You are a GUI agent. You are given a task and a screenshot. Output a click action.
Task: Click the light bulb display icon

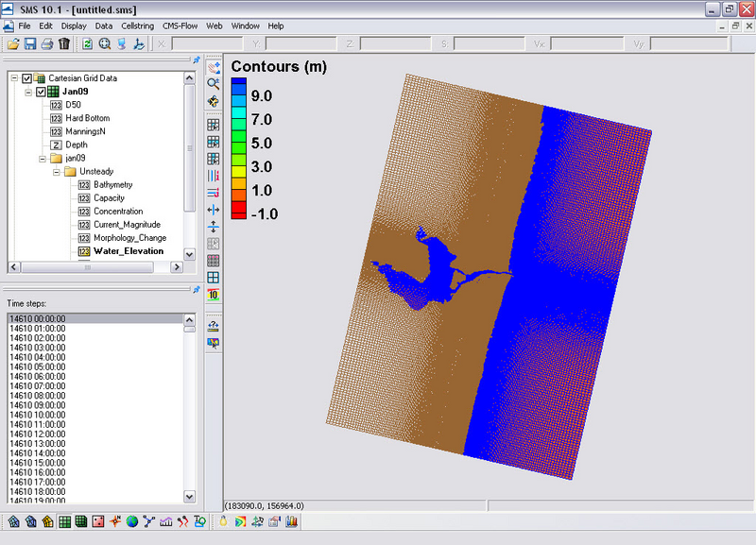click(223, 521)
